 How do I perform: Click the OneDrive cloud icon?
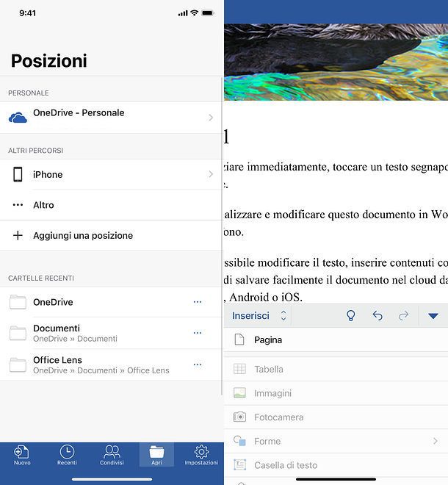(x=18, y=118)
